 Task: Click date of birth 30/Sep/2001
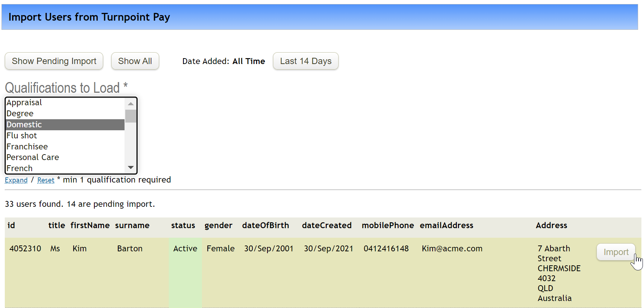click(x=269, y=249)
